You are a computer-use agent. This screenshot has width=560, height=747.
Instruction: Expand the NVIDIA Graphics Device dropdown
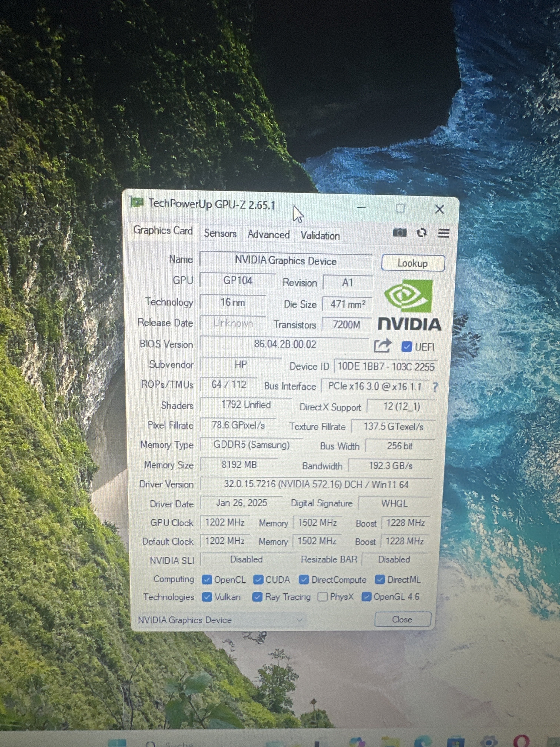pos(299,620)
